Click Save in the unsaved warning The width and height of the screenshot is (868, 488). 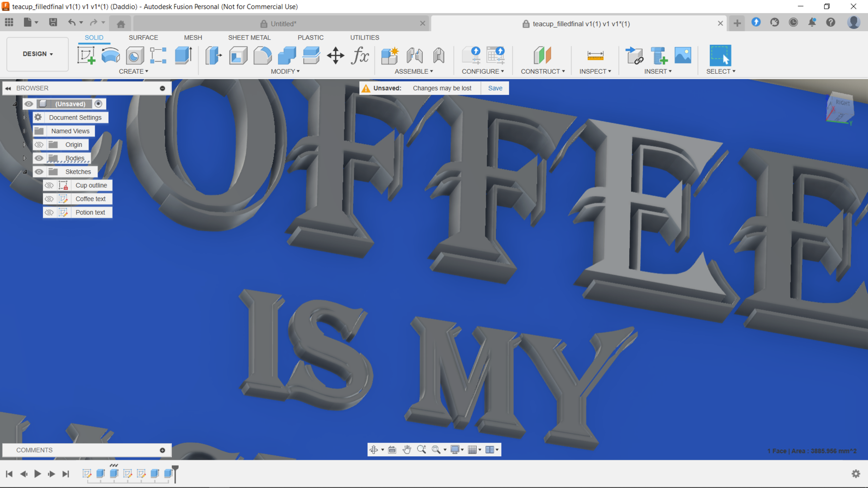point(495,88)
